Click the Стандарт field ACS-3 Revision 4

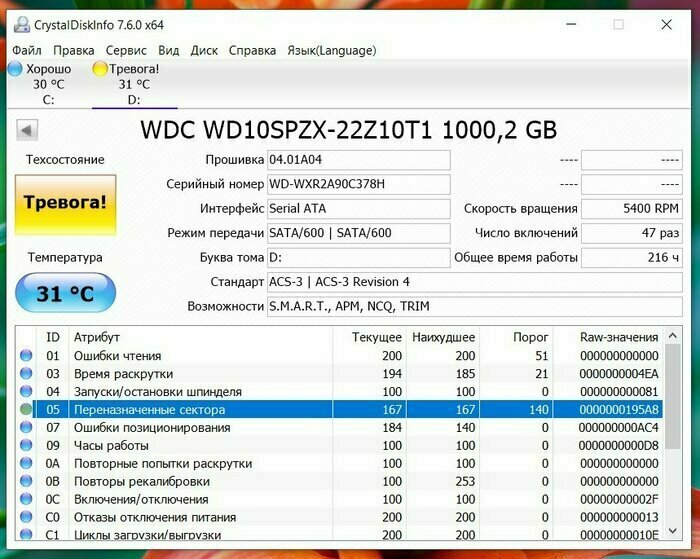(475, 282)
